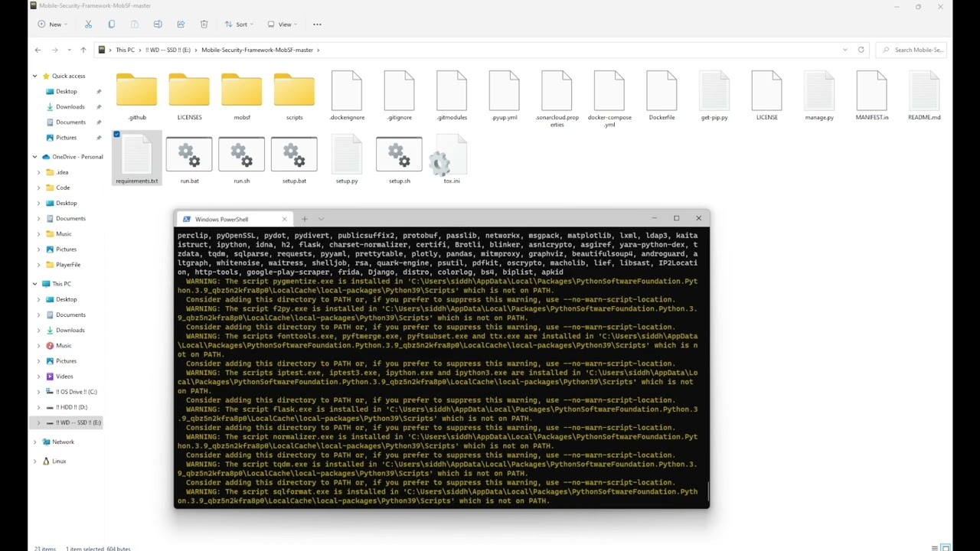The height and width of the screenshot is (551, 980).
Task: Open the See more ellipsis menu
Action: [317, 24]
